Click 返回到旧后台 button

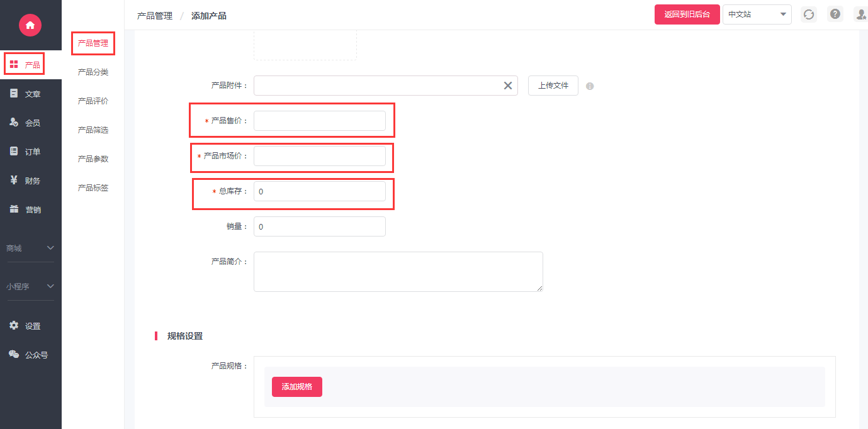(687, 14)
